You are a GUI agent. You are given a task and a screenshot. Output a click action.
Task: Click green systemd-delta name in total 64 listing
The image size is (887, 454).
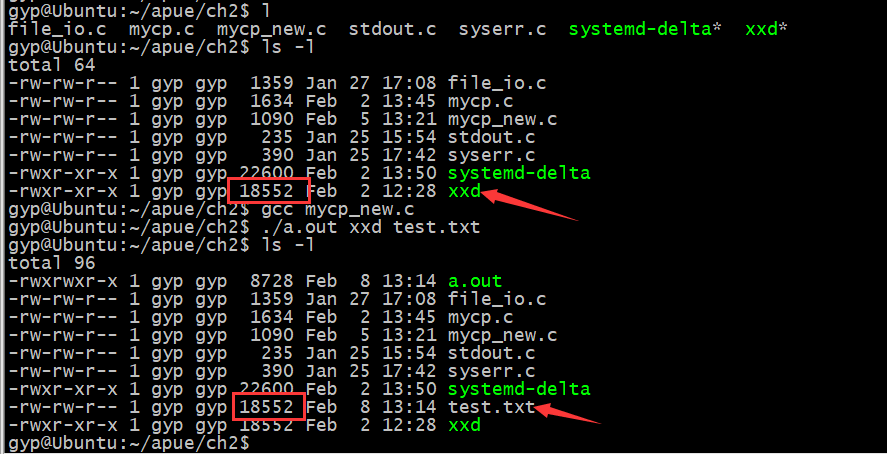click(x=519, y=173)
